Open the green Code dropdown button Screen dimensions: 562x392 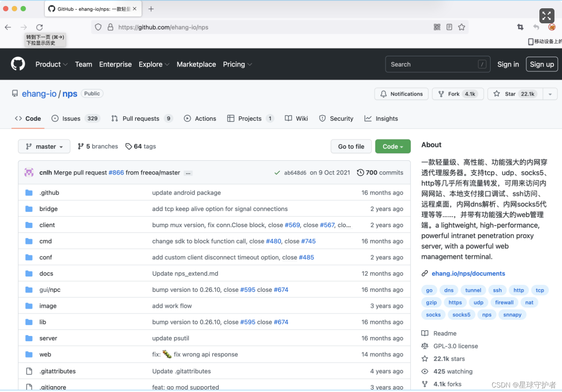tap(393, 146)
